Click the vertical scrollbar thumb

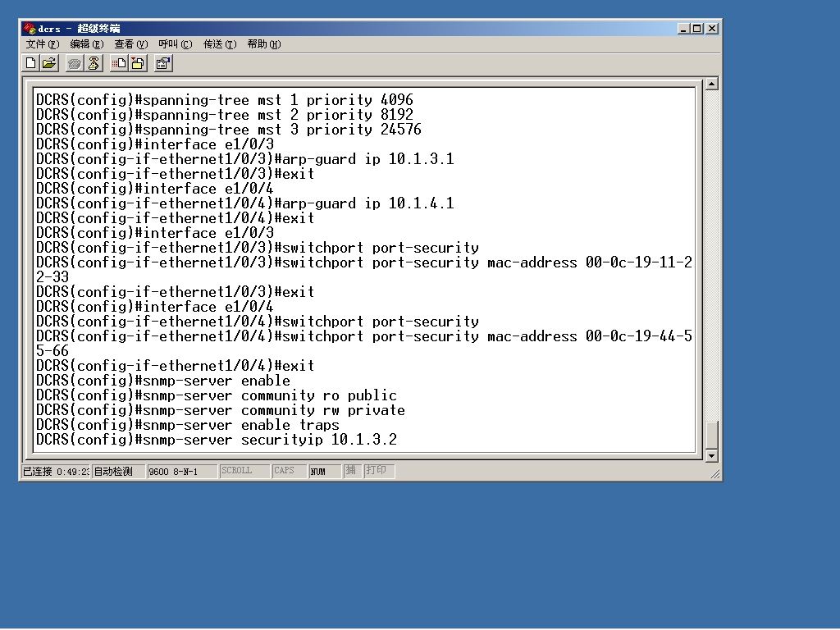711,435
